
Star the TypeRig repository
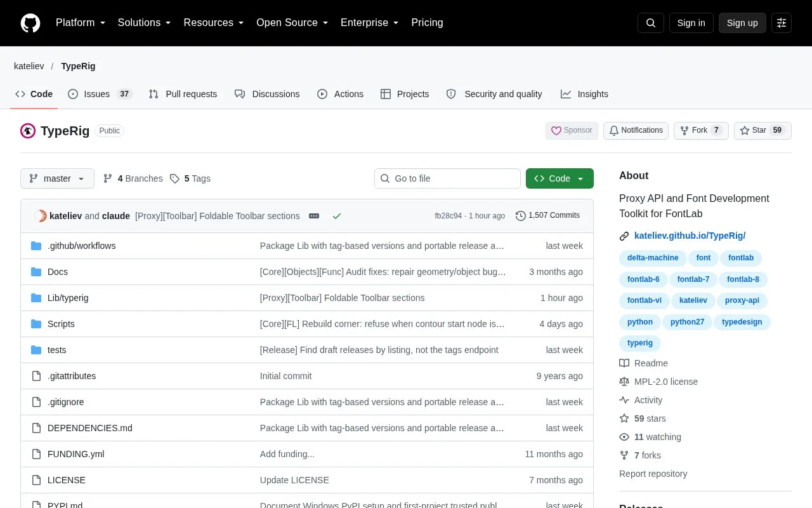point(763,130)
